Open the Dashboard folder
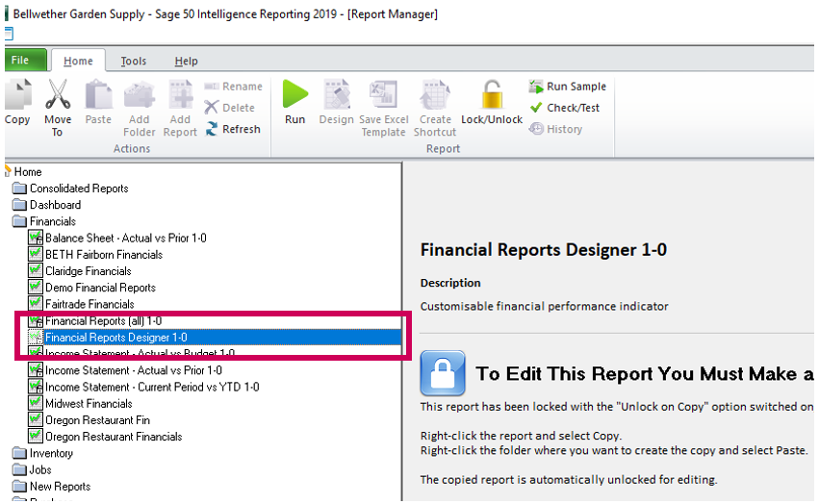 [55, 205]
